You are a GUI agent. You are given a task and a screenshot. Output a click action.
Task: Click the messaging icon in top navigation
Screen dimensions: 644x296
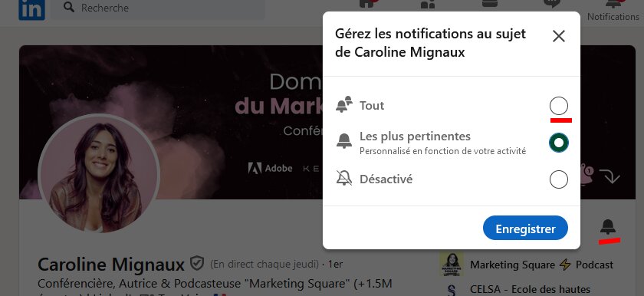pyautogui.click(x=551, y=4)
